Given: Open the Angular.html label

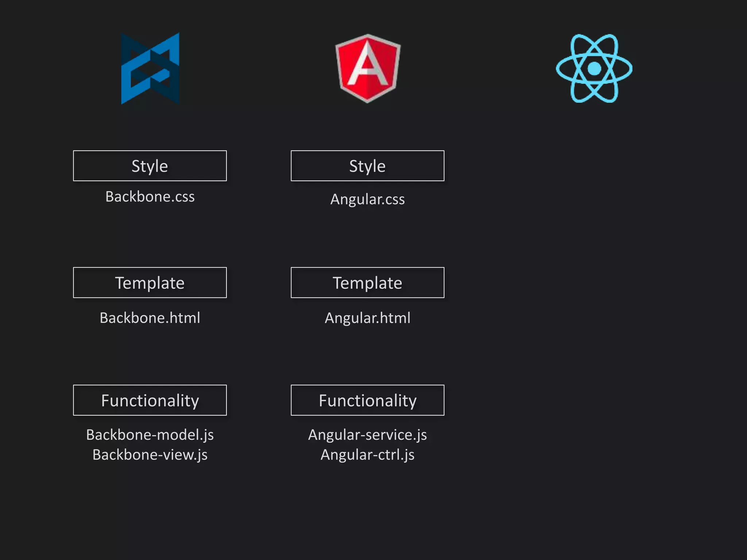Looking at the screenshot, I should [x=367, y=318].
